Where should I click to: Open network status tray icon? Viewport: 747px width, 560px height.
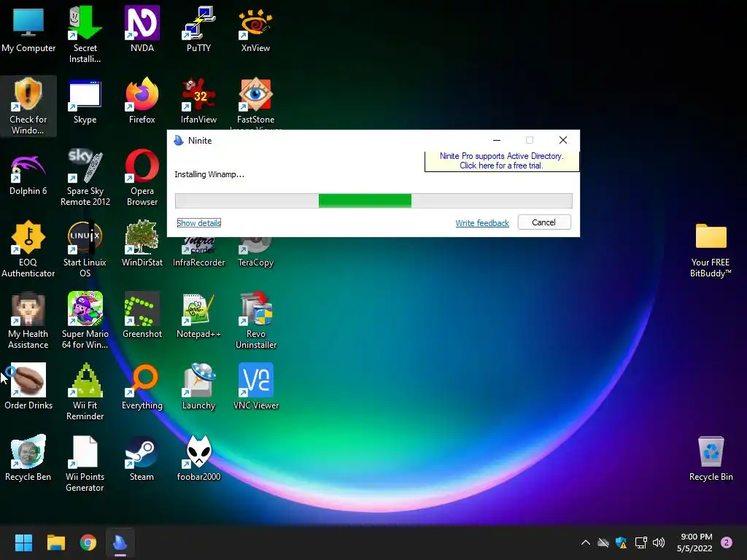pos(640,542)
